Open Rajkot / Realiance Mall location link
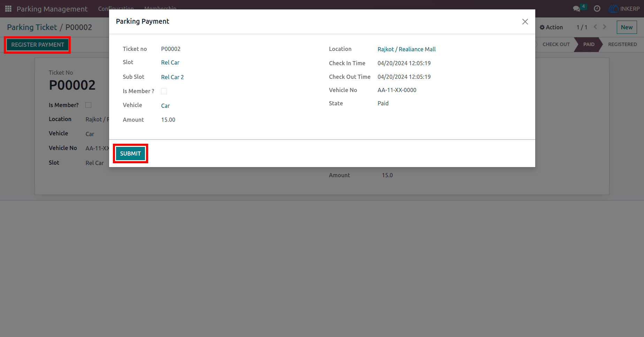 click(x=406, y=49)
